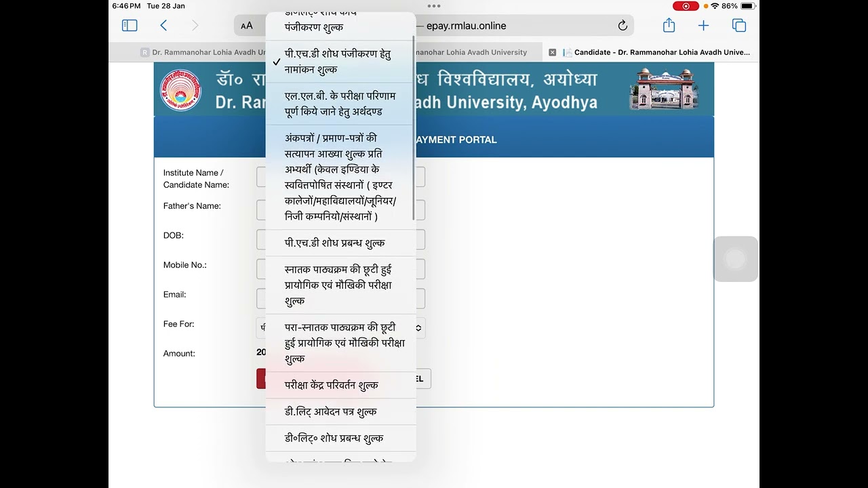Click the 'Email:' label
The height and width of the screenshot is (488, 868).
pyautogui.click(x=174, y=294)
